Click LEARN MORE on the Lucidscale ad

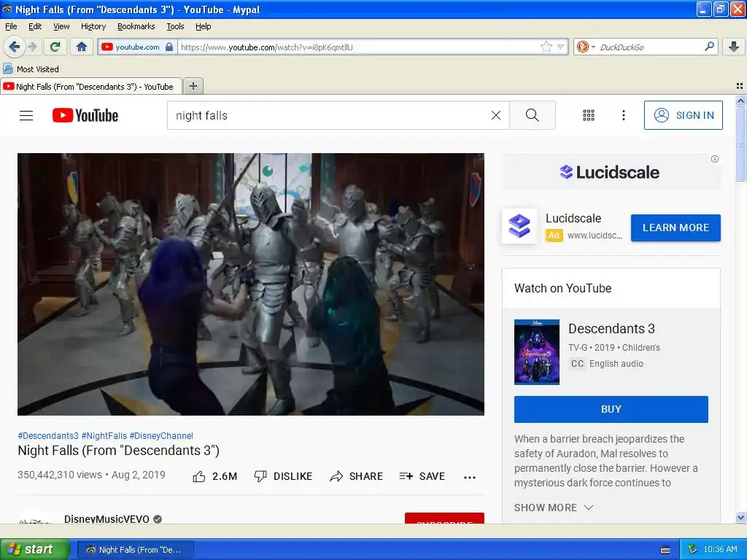pos(676,227)
